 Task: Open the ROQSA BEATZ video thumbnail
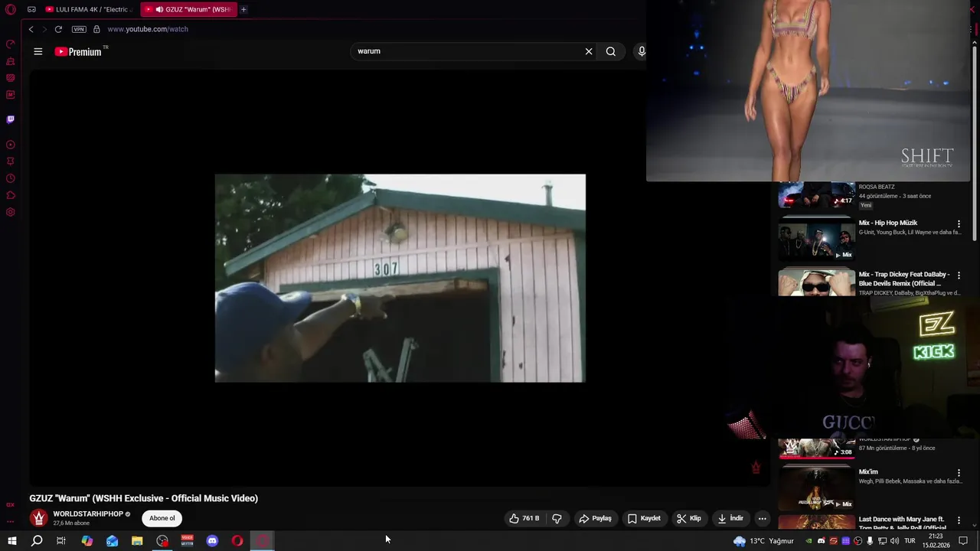pos(816,194)
